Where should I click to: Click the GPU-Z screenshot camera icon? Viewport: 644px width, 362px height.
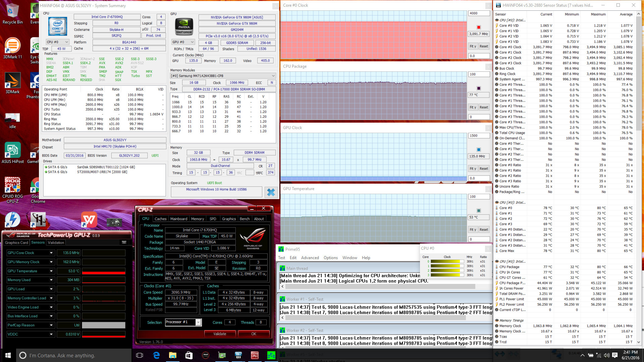(124, 242)
